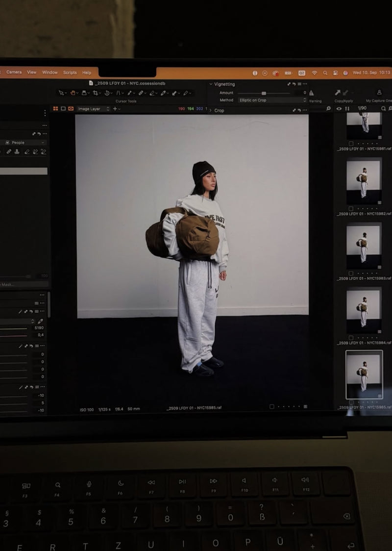Select the Pan hand cursor tool
This screenshot has height=551, width=392.
[x=73, y=93]
